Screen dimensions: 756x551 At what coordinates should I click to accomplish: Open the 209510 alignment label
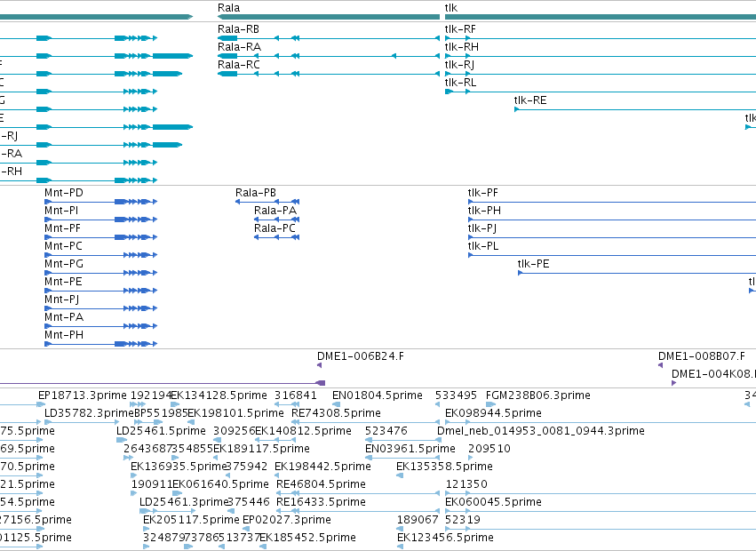click(x=489, y=449)
